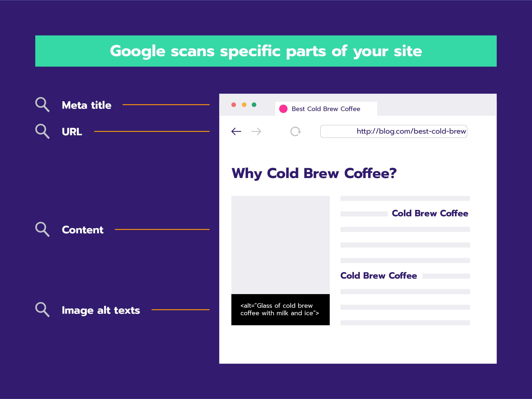Click the Image alt texts search icon
This screenshot has width=532, height=399.
(42, 310)
